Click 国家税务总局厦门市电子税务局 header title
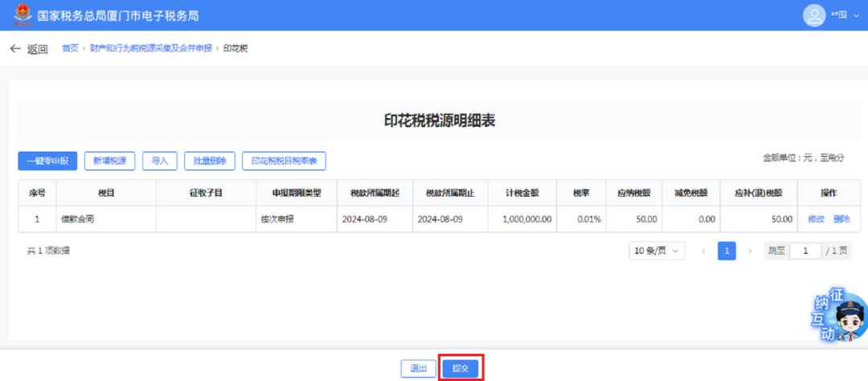The image size is (868, 381). [118, 15]
